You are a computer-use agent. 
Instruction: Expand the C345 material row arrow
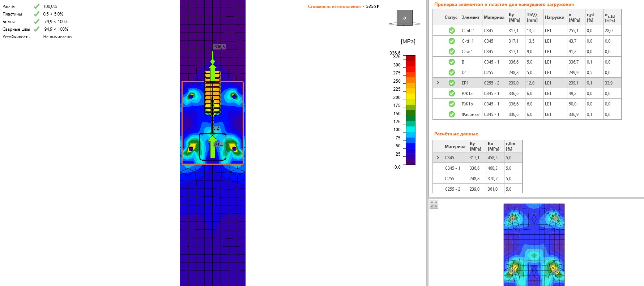438,158
